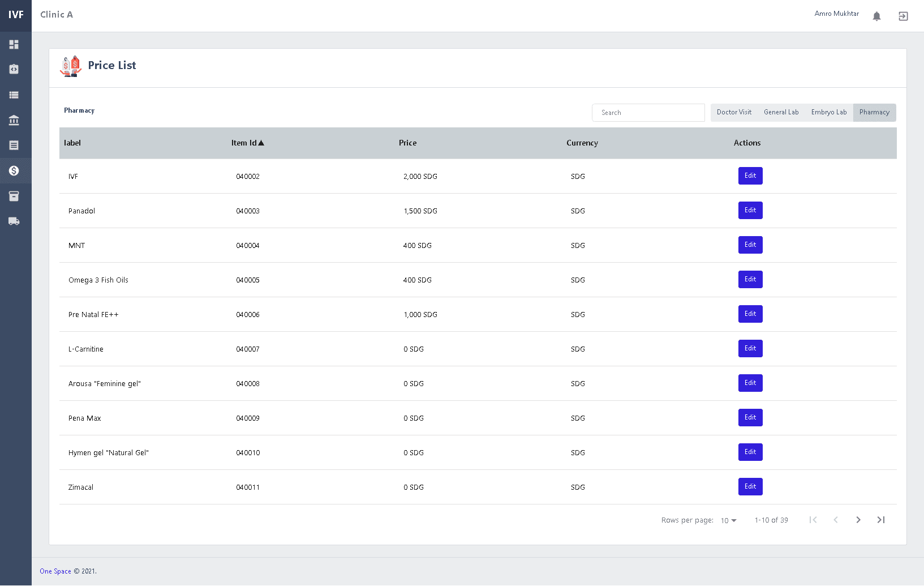The width and height of the screenshot is (924, 586).
Task: Edit the Zimacal item
Action: click(x=750, y=486)
